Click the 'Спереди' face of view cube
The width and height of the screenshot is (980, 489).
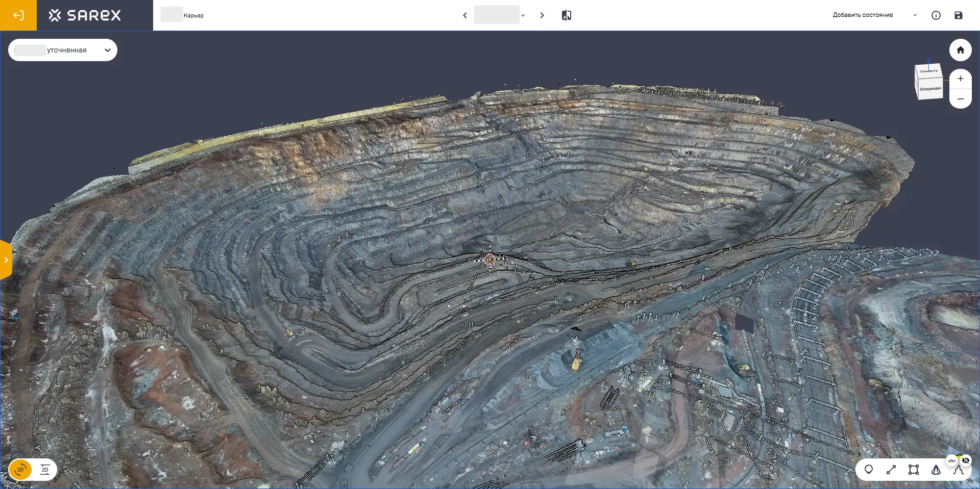coord(930,89)
